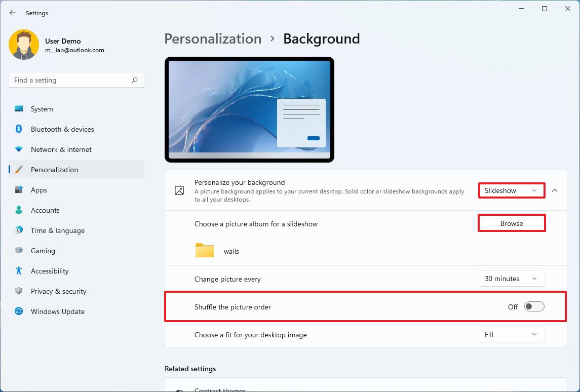This screenshot has width=580, height=392.
Task: Click the Windows Update sync icon
Action: pos(19,311)
